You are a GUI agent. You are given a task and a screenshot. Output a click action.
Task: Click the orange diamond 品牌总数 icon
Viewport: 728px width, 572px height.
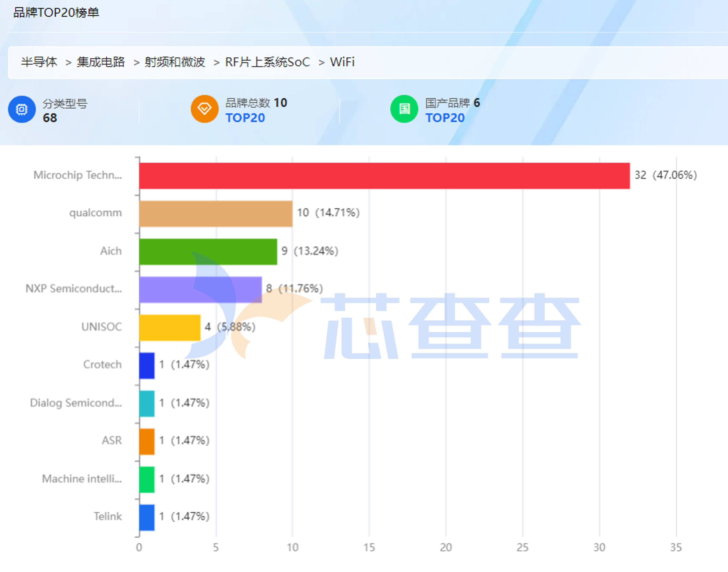[x=205, y=109]
